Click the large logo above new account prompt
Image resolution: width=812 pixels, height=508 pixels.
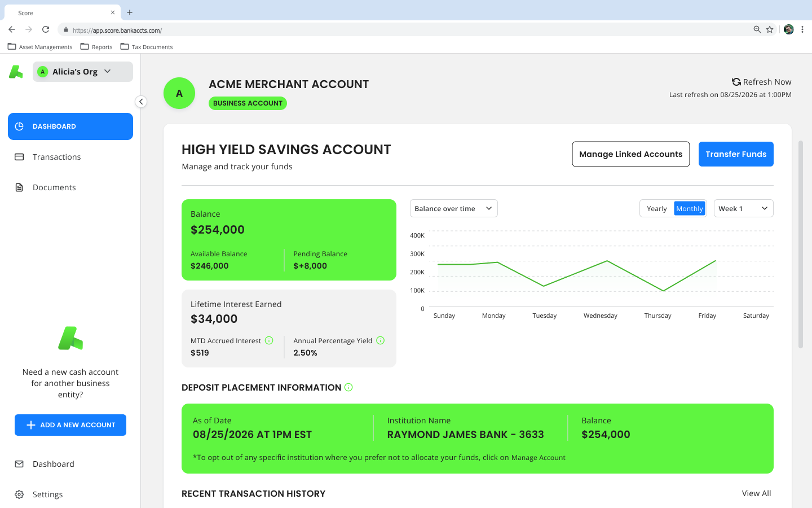click(70, 338)
